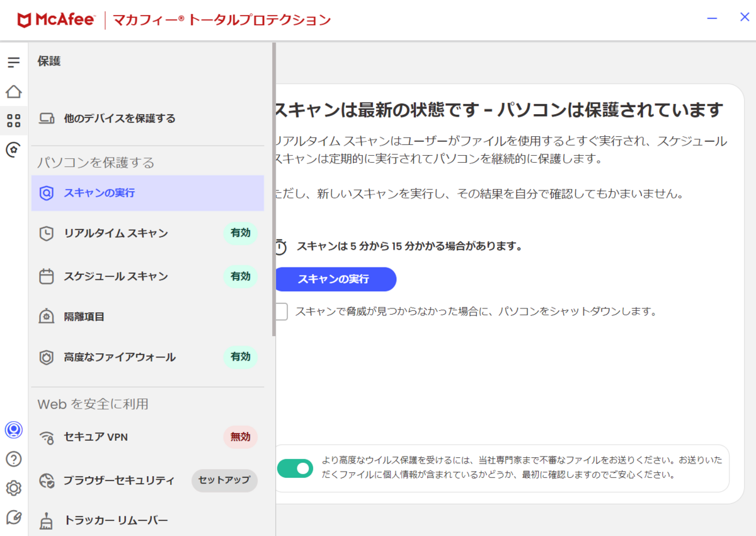Open the settings gear icon
The image size is (756, 536).
click(x=14, y=488)
